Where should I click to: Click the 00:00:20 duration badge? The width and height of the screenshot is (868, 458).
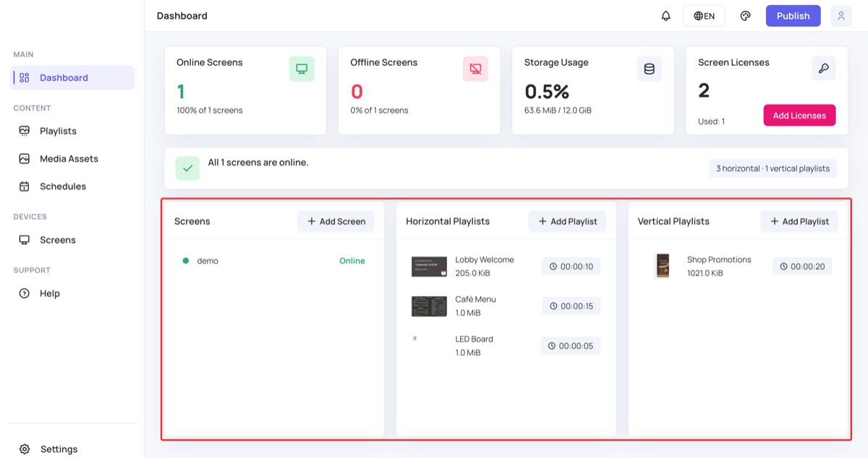click(802, 266)
